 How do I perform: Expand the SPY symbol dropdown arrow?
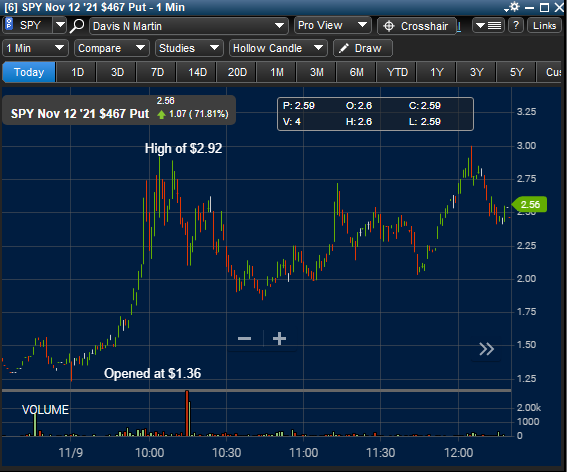click(x=60, y=25)
